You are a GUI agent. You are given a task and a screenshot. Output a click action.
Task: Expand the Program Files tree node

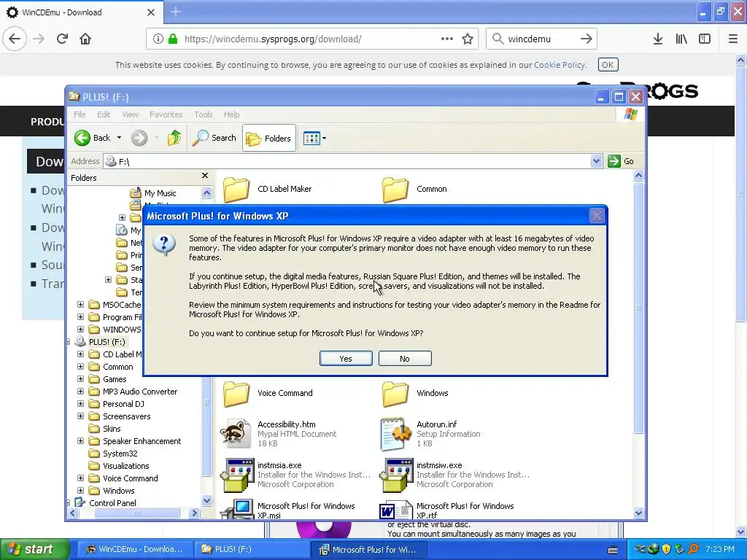pyautogui.click(x=80, y=316)
